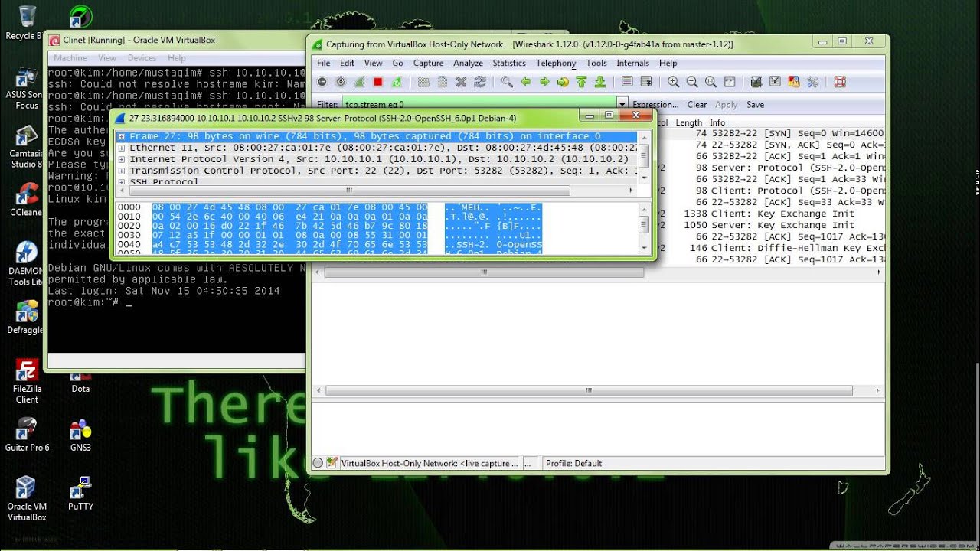Expand the Ethernet II tree row
This screenshot has height=551, width=980.
[122, 148]
